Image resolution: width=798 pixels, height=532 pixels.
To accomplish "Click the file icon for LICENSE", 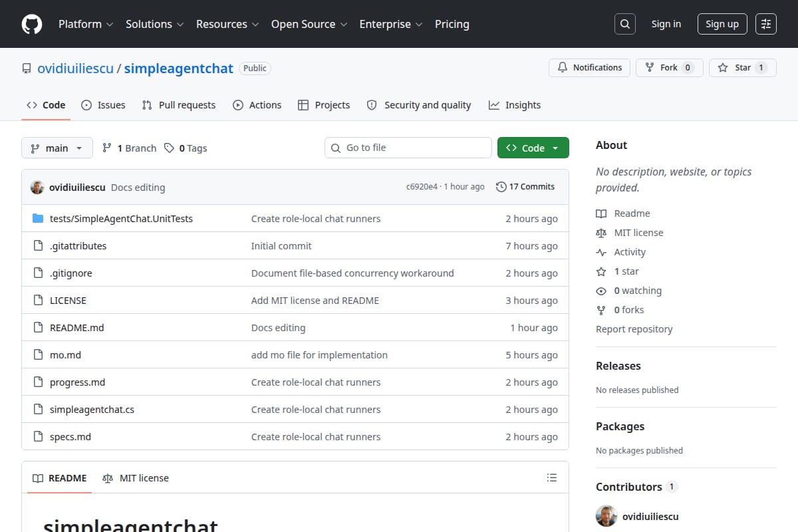I will click(38, 301).
